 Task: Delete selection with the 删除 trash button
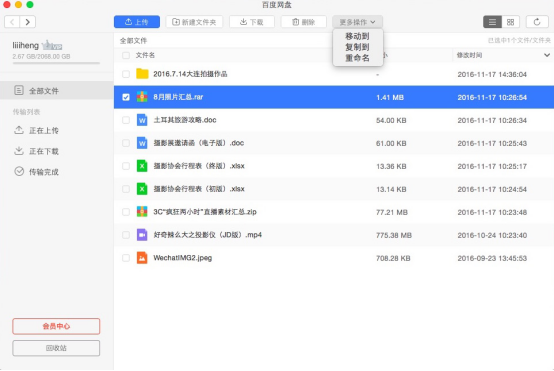pyautogui.click(x=303, y=22)
